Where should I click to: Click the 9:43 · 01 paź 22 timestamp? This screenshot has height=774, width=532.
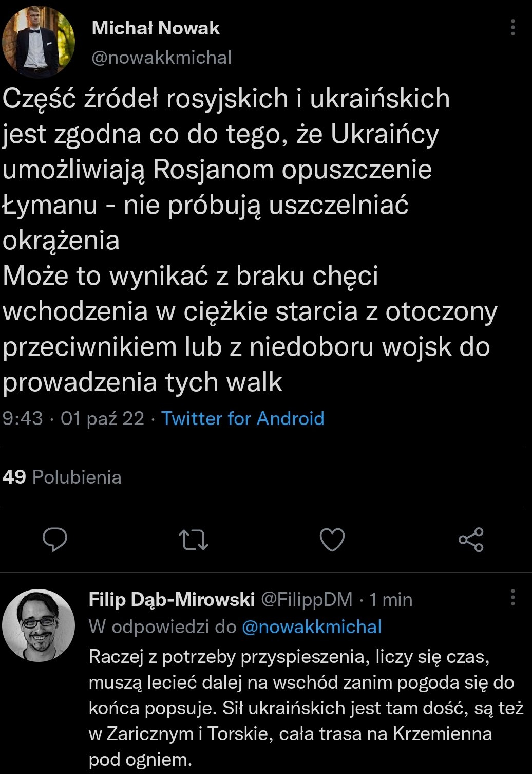(x=73, y=418)
